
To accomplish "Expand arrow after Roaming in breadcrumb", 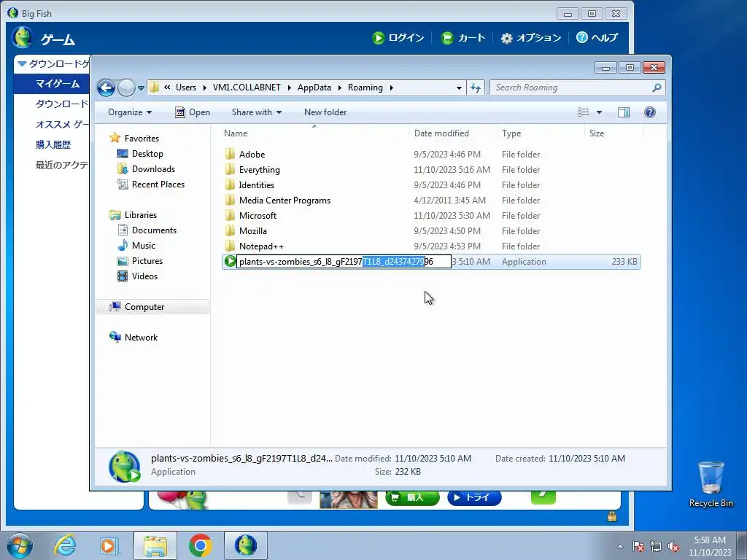I will click(392, 87).
